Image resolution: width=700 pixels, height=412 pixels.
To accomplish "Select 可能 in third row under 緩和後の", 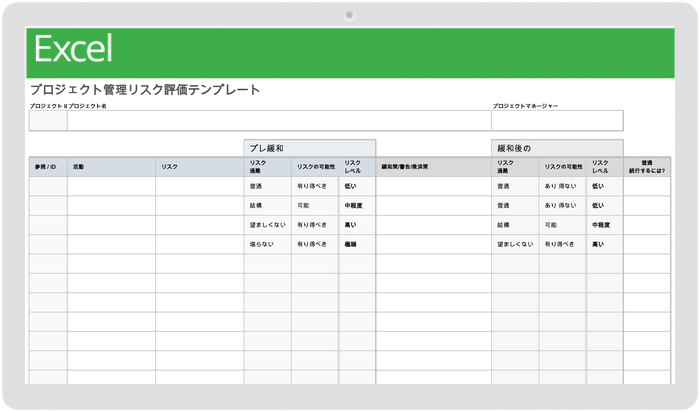I will point(562,225).
